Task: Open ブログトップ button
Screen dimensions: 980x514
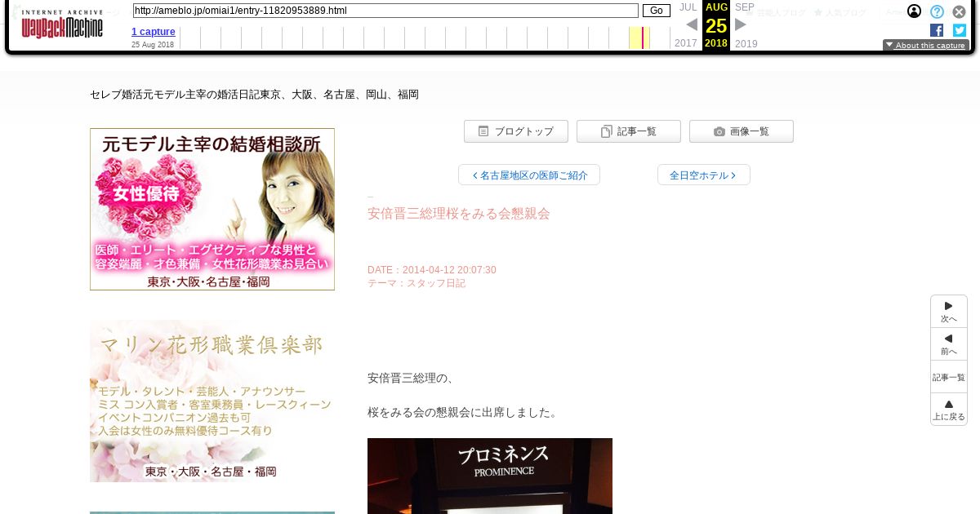Action: click(x=516, y=131)
